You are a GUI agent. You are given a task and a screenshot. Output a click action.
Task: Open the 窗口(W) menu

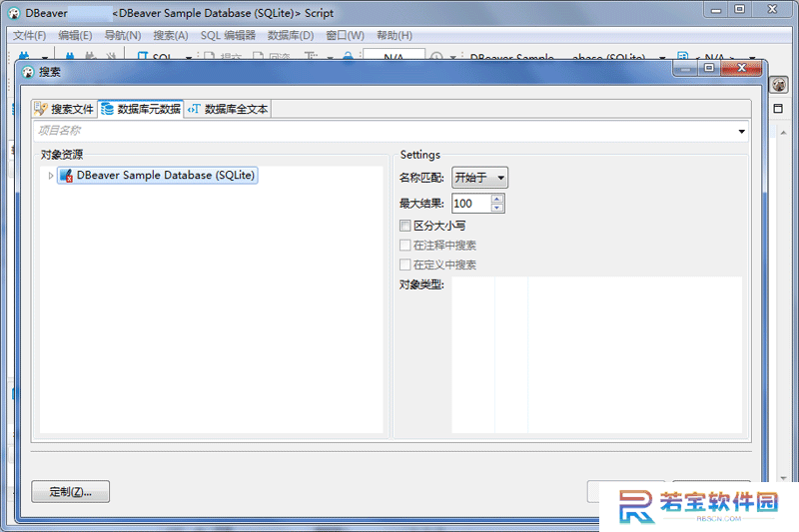[345, 36]
